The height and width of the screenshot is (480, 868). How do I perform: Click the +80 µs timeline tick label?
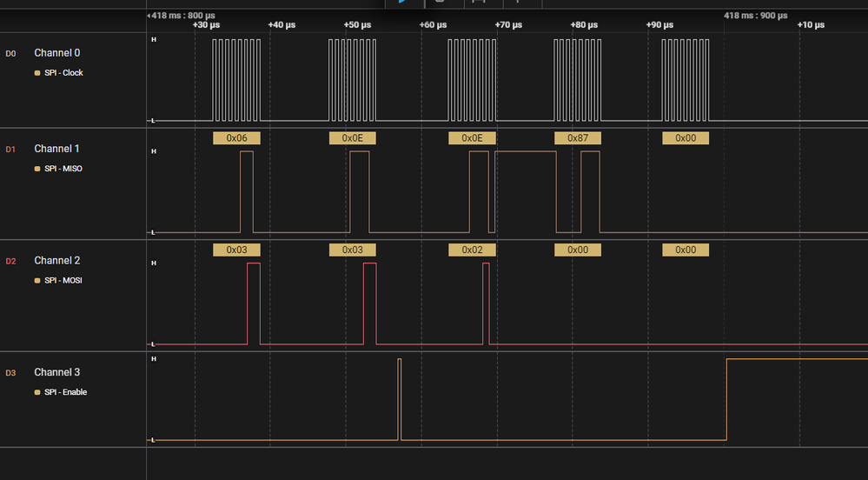click(584, 25)
